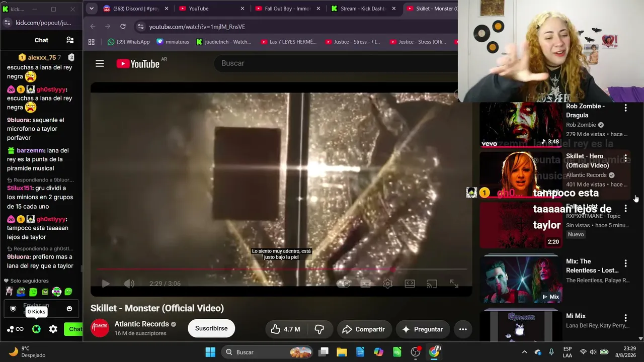Viewport: 644px width, 362px height.
Task: Open the video player settings gear
Action: [388, 284]
